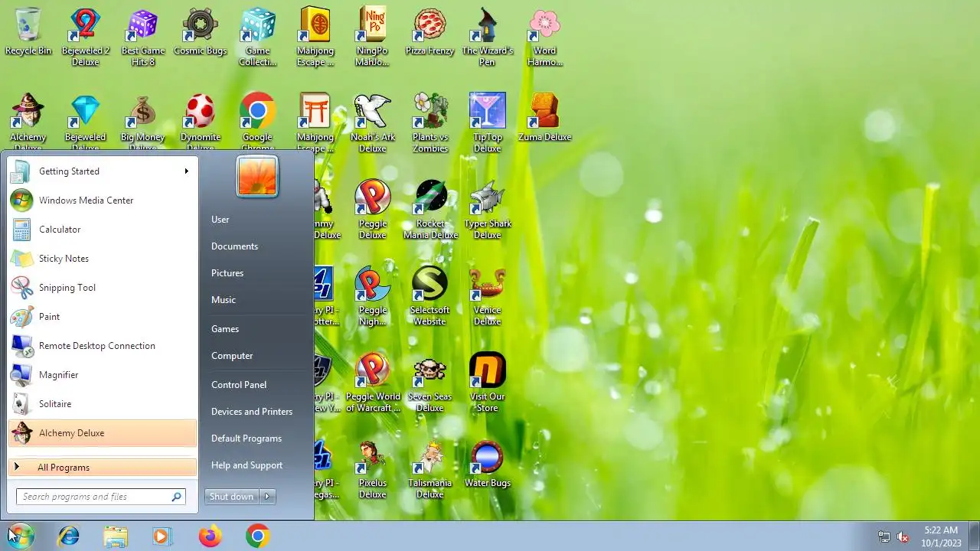980x551 pixels.
Task: Open Word Harmony desktop shortcut
Action: tap(545, 37)
